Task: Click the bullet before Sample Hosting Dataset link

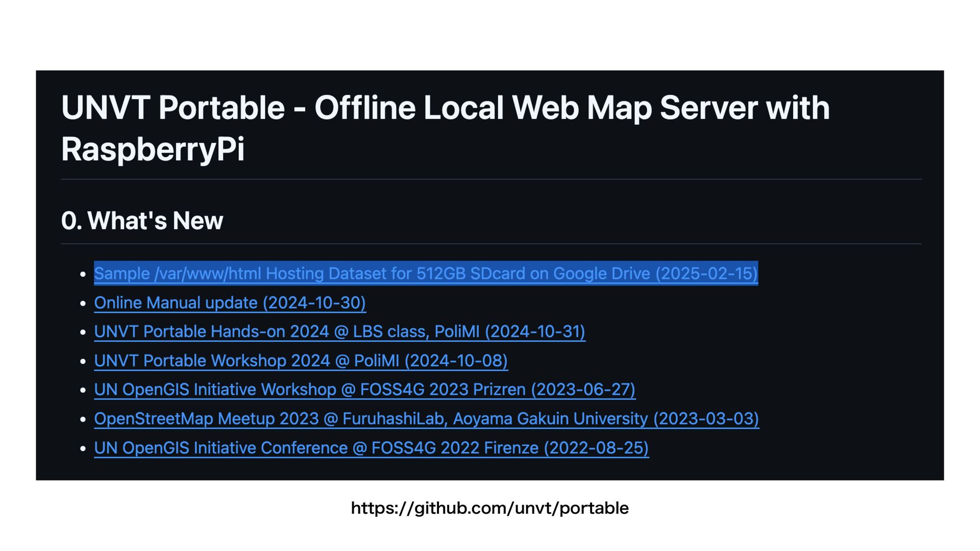Action: coord(83,274)
